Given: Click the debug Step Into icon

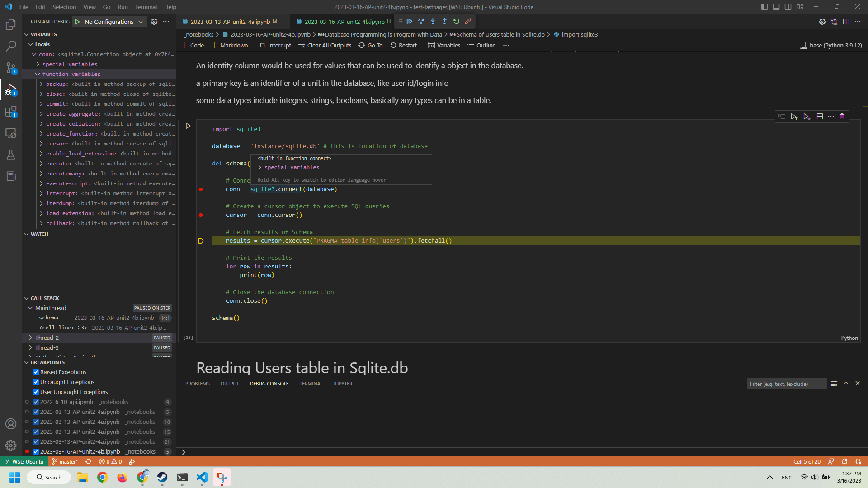Looking at the screenshot, I should click(433, 21).
